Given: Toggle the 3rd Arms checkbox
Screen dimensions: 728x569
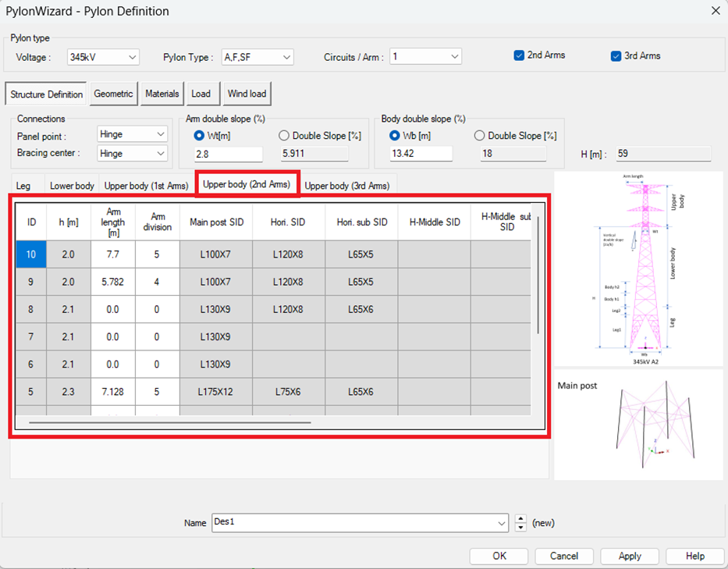Looking at the screenshot, I should pos(616,55).
